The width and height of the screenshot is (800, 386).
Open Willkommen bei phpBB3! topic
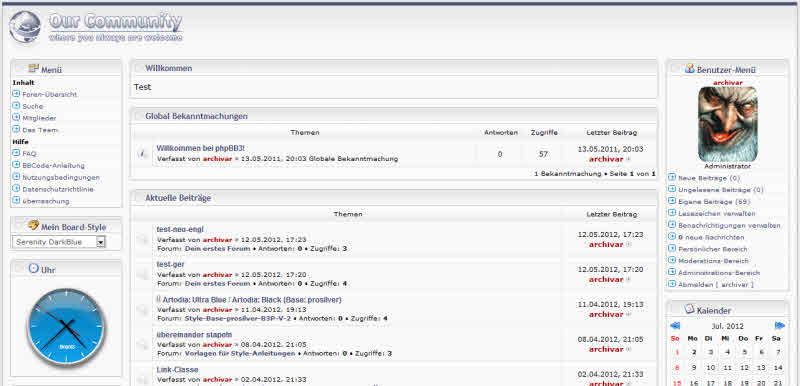[201, 148]
